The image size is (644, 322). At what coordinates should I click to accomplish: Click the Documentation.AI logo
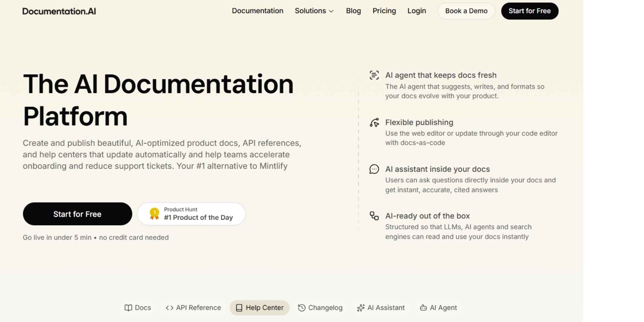point(59,11)
